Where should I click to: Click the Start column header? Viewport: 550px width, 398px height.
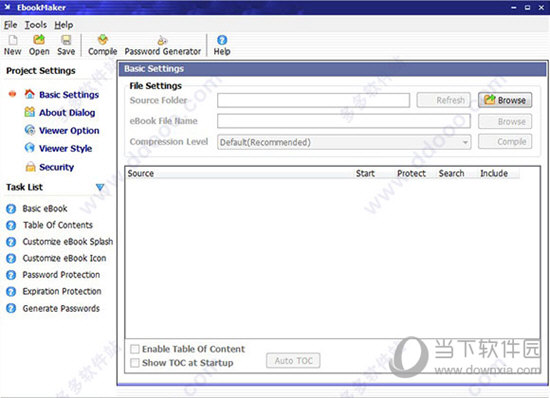click(365, 173)
